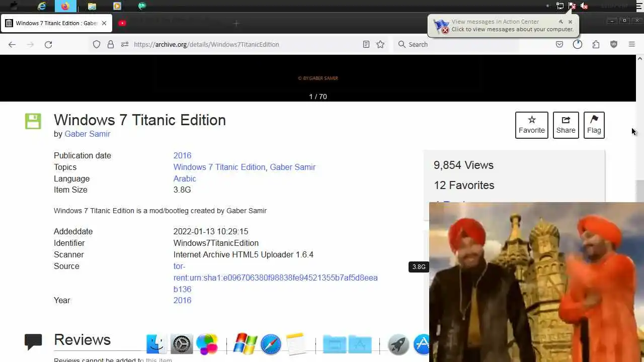Switch to the YouTube tab
The height and width of the screenshot is (362, 644).
coord(122,23)
